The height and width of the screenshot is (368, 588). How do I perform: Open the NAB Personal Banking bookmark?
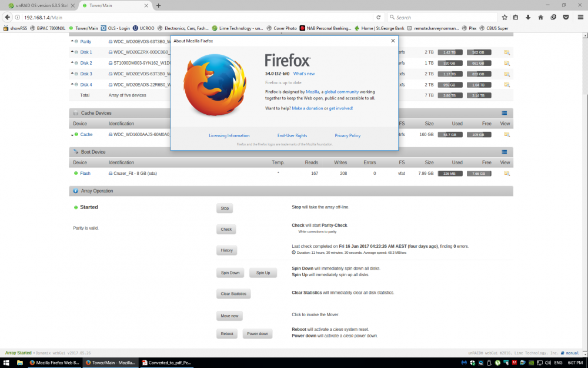(326, 28)
